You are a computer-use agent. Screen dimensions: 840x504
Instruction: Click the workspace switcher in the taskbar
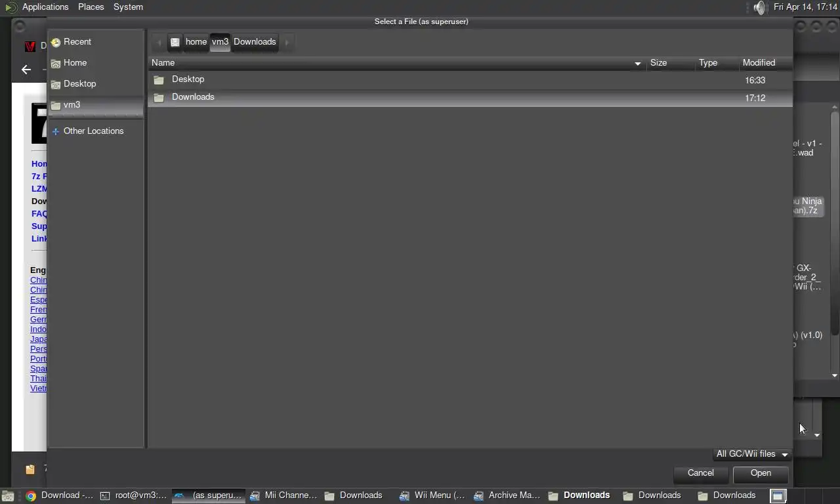(778, 496)
